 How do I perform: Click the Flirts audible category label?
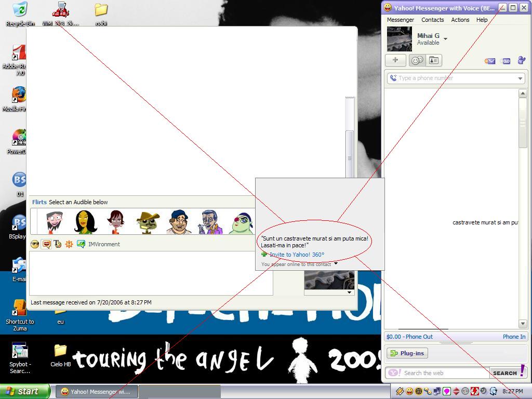point(39,202)
